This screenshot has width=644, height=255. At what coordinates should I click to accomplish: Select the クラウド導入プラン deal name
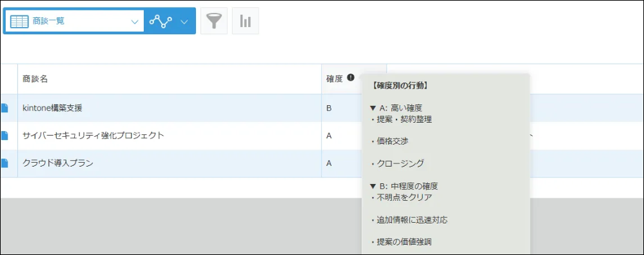(58, 163)
